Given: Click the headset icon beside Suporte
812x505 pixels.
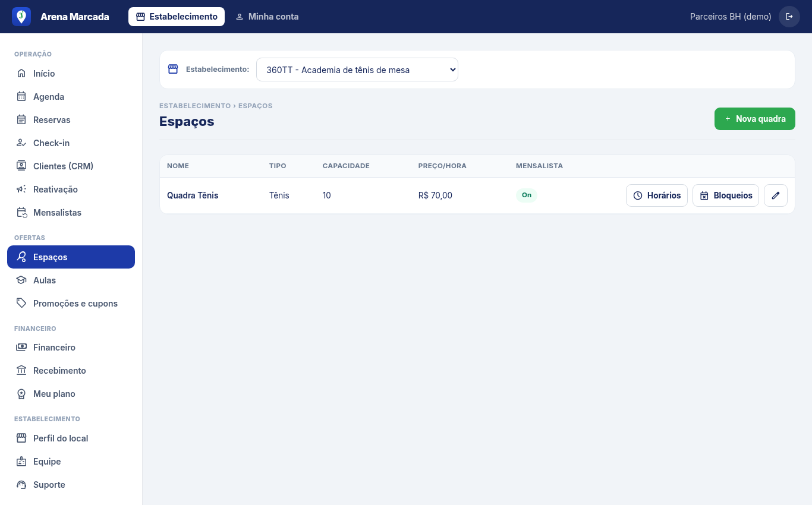Looking at the screenshot, I should [x=21, y=485].
